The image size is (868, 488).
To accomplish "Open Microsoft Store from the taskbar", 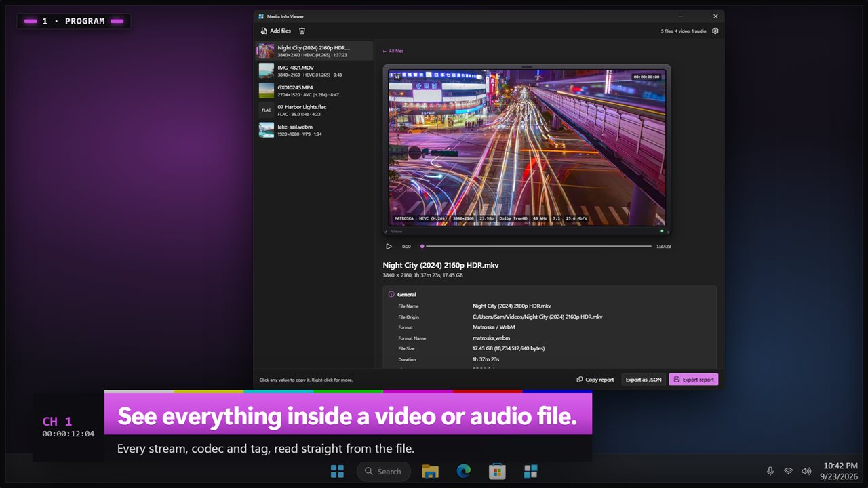I will coord(497,471).
